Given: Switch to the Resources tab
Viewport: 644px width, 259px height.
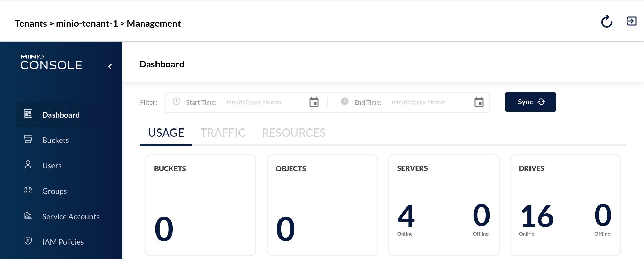Looking at the screenshot, I should (x=293, y=133).
